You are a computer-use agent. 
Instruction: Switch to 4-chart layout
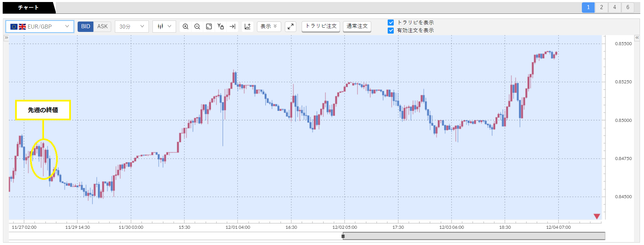614,7
